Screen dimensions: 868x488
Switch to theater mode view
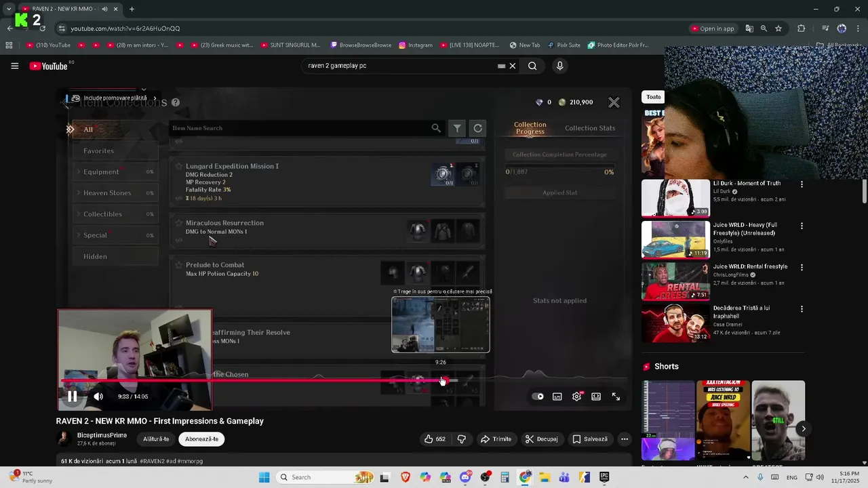596,396
